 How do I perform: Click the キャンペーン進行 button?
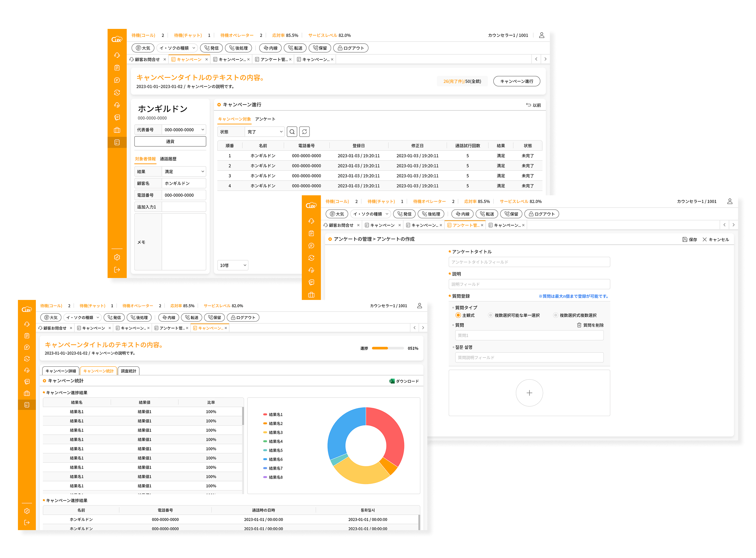coord(516,81)
